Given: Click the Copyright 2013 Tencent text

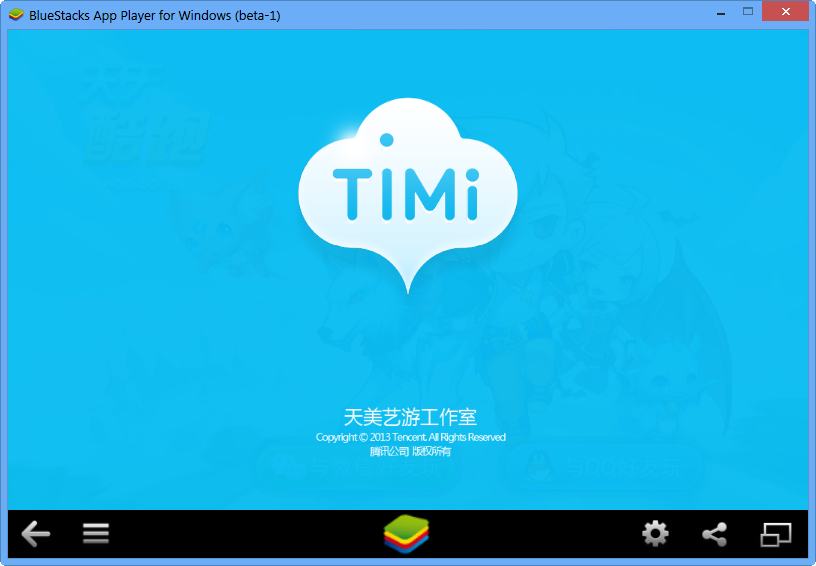Looking at the screenshot, I should pos(411,437).
